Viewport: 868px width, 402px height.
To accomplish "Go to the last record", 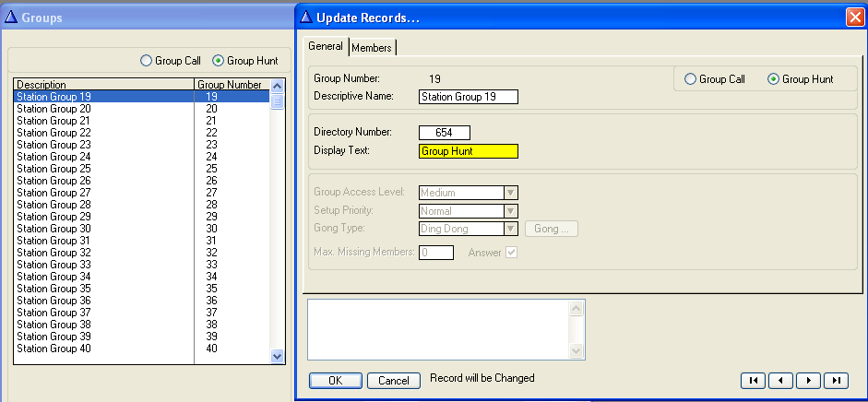I will point(836,381).
